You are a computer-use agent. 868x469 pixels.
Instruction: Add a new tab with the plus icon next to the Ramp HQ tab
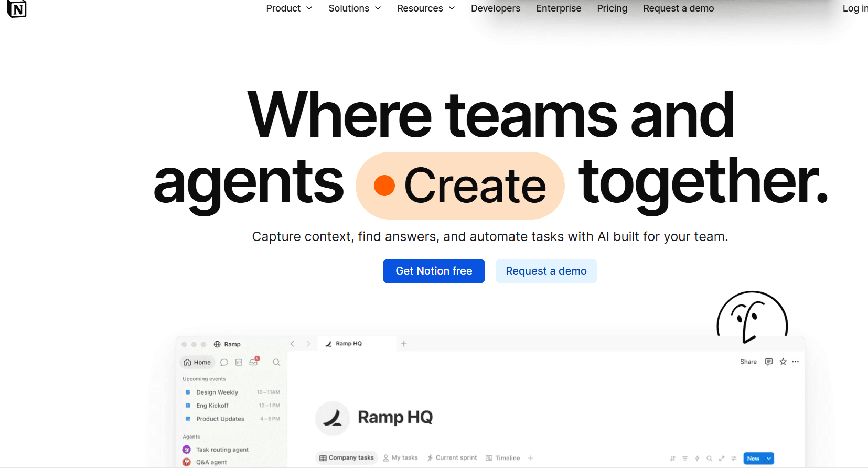(404, 344)
